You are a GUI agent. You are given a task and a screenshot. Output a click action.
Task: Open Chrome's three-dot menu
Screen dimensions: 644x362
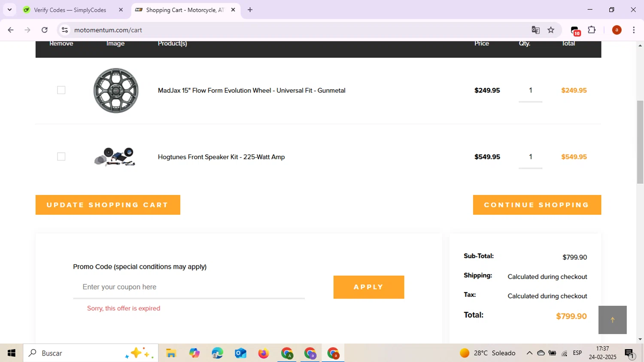coord(634,30)
